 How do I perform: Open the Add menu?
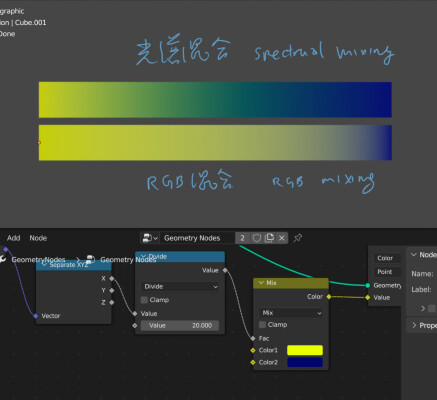click(13, 238)
